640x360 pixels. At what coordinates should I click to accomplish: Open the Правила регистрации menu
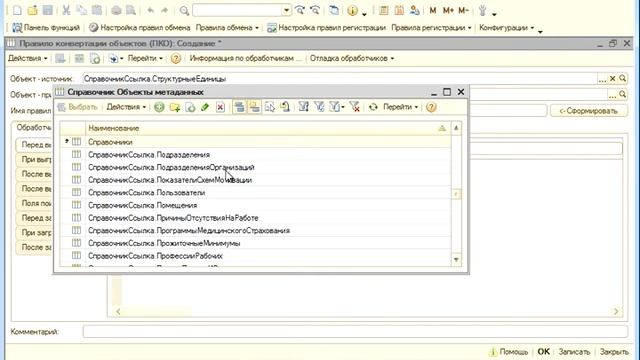431,27
